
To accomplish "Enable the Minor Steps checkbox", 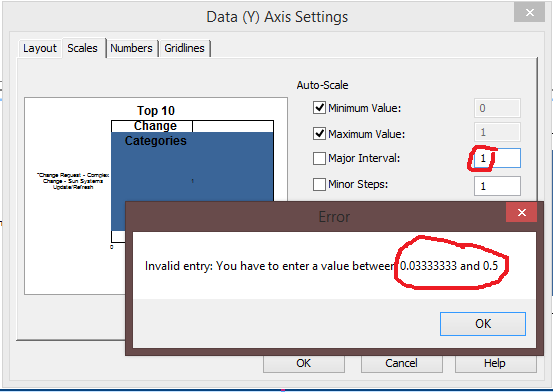I will click(319, 184).
